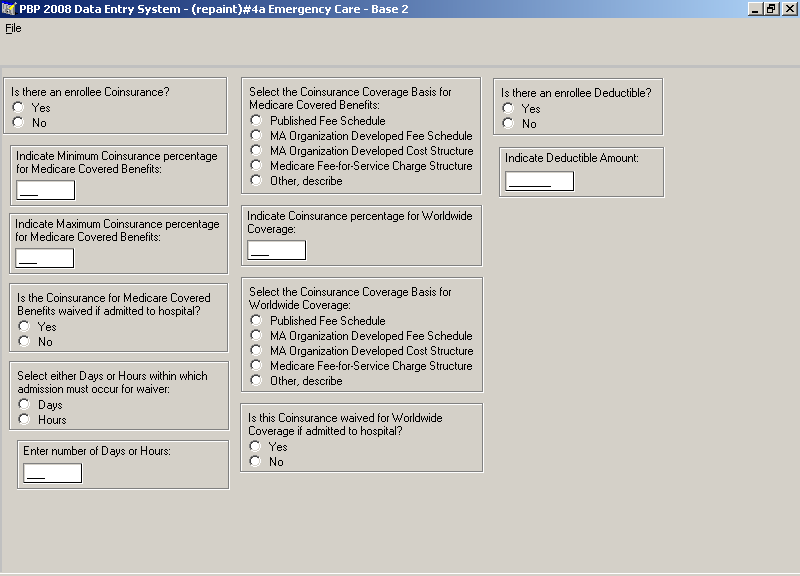Minimize the PBP Data Entry window
Screen dimensions: 800x576
[x=755, y=9]
